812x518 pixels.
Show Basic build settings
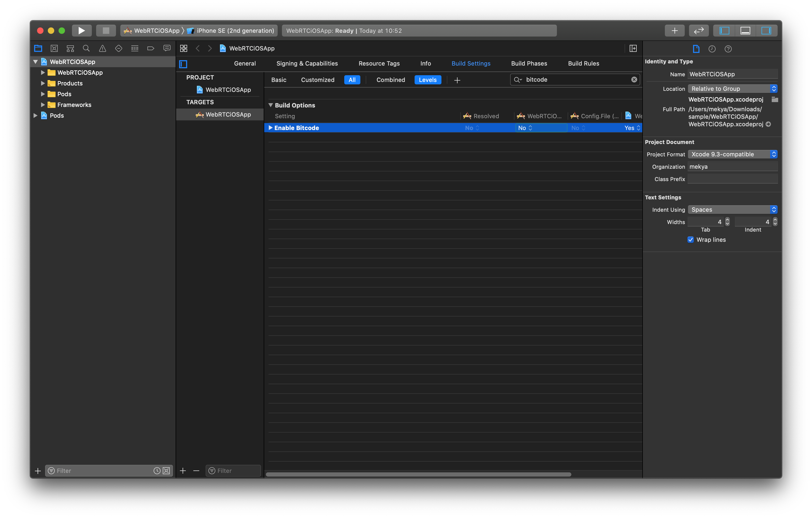tap(278, 80)
